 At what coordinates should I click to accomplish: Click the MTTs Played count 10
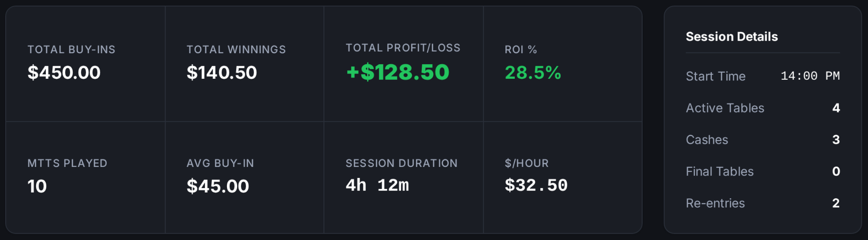click(37, 186)
